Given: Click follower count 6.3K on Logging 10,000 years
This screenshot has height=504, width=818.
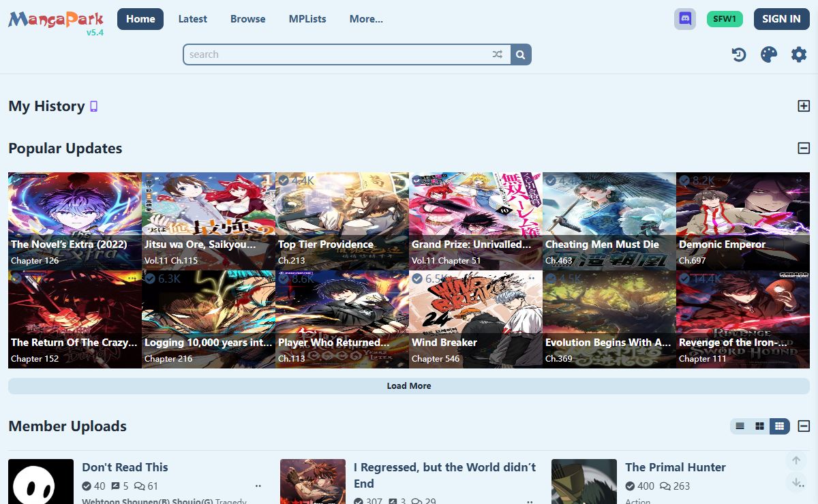Looking at the screenshot, I should click(x=163, y=279).
